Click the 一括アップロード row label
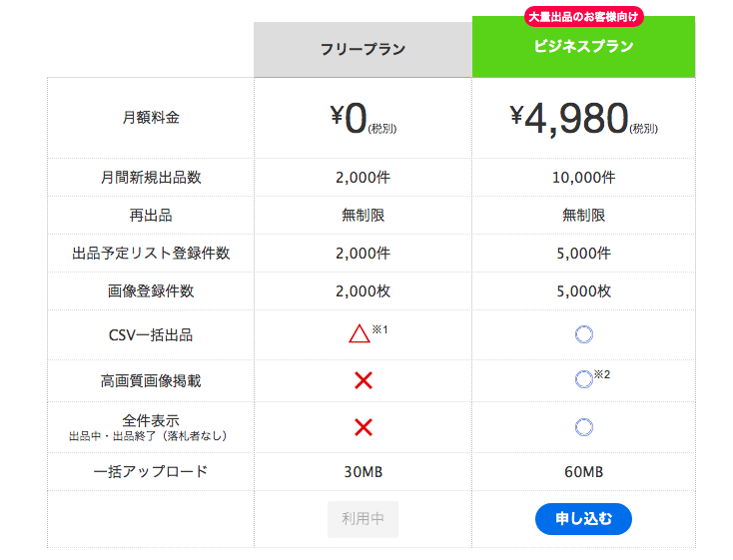This screenshot has width=733, height=560. pos(151,471)
